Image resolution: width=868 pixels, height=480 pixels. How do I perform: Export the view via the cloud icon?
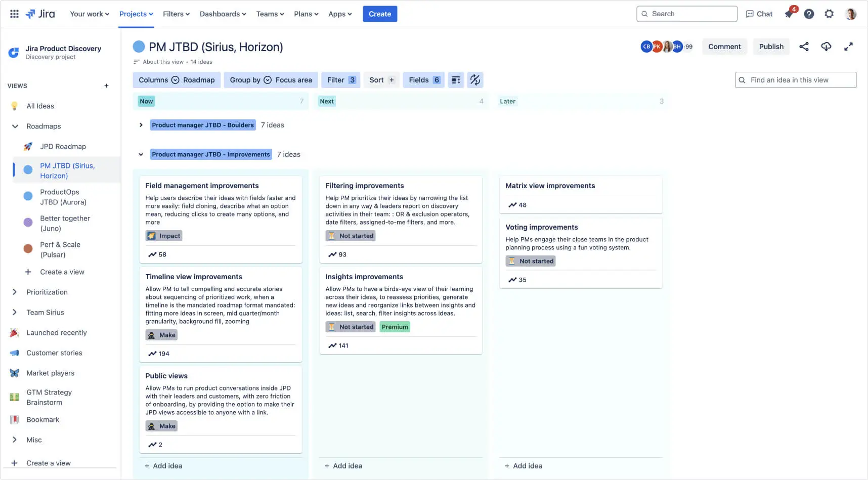826,46
